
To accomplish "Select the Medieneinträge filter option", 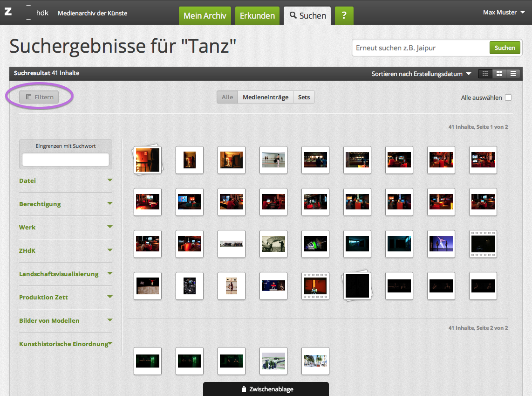I will click(265, 97).
